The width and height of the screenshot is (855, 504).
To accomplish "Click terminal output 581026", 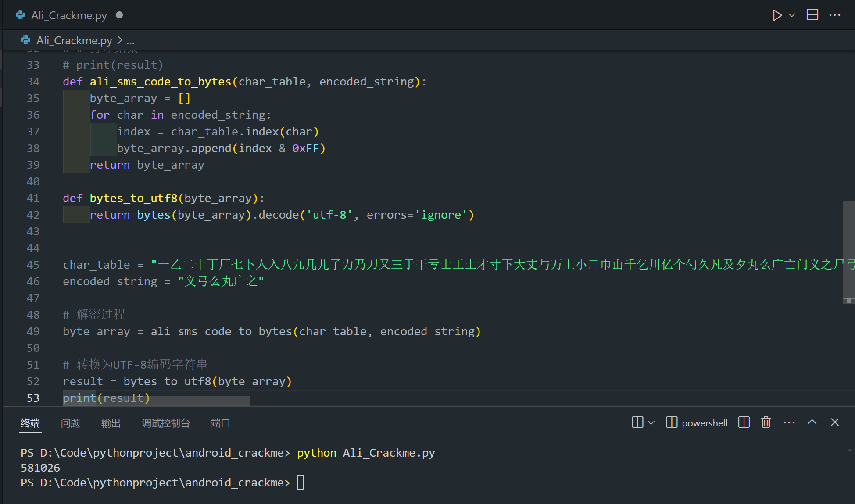I will point(40,468).
